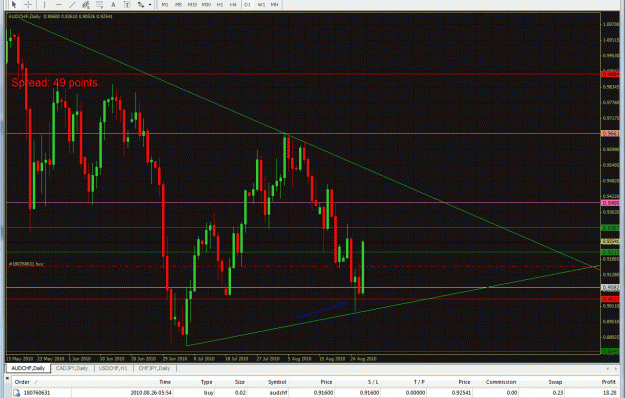Viewport: 625px width, 398px height.
Task: Select the D1 daily timeframe
Action: pyautogui.click(x=247, y=4)
